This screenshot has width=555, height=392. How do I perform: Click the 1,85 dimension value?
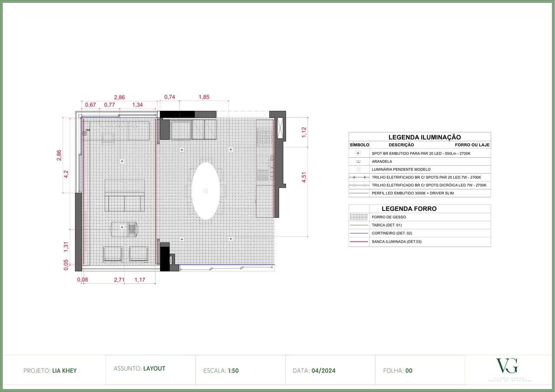(x=204, y=97)
